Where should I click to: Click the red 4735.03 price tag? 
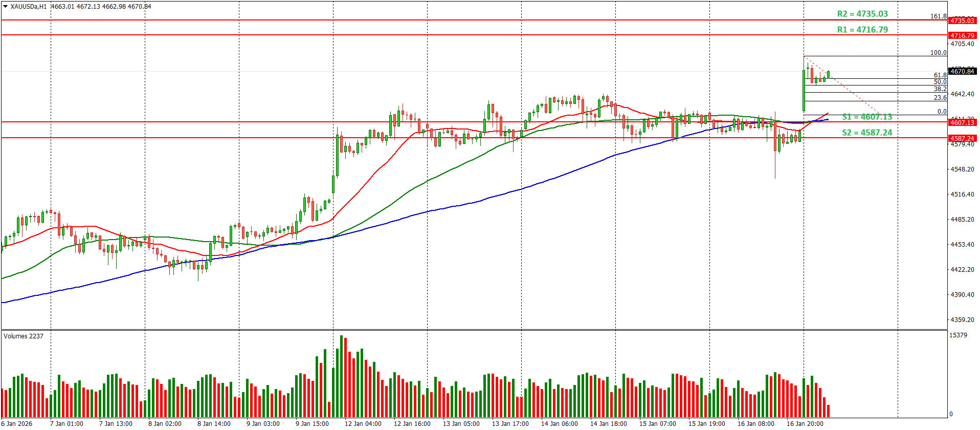(962, 20)
